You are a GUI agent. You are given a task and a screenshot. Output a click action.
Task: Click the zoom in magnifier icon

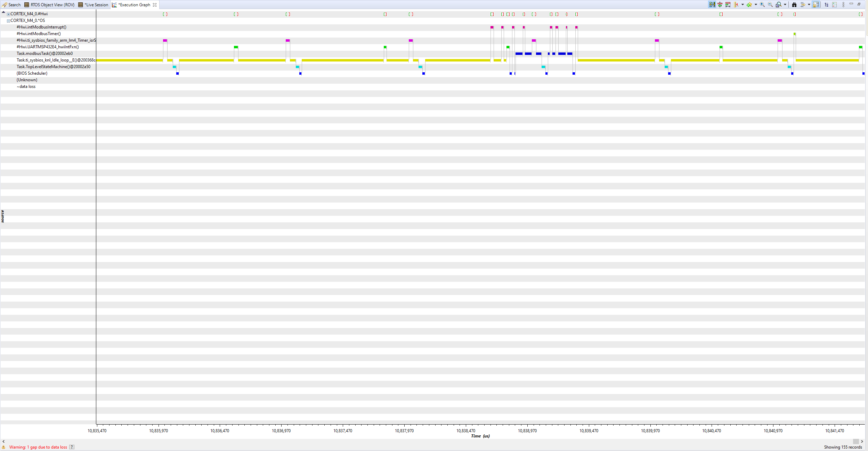point(762,5)
